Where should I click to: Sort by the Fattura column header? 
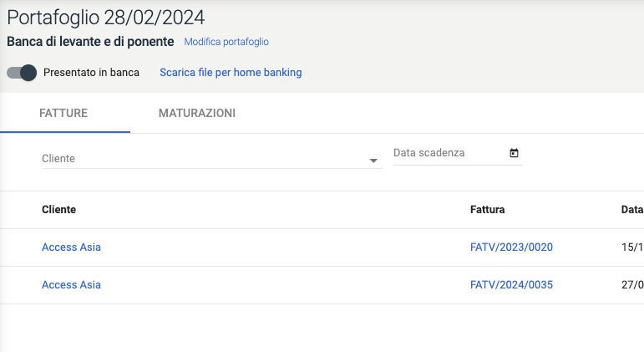click(488, 210)
